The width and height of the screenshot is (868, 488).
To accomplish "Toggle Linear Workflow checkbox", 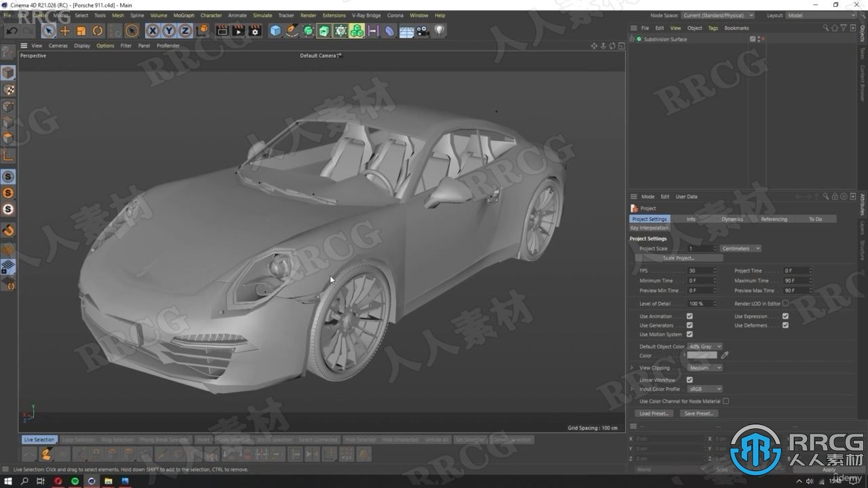I will click(x=690, y=380).
